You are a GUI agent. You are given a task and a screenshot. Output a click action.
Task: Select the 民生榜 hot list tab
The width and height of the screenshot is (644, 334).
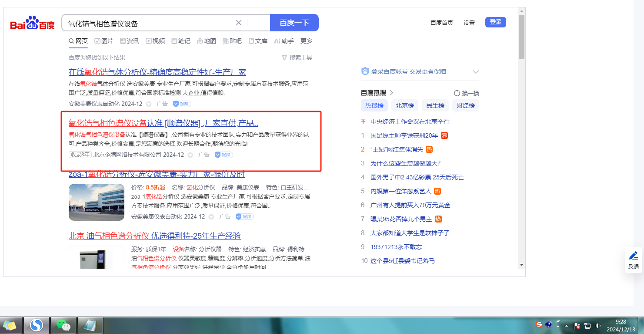click(x=435, y=105)
